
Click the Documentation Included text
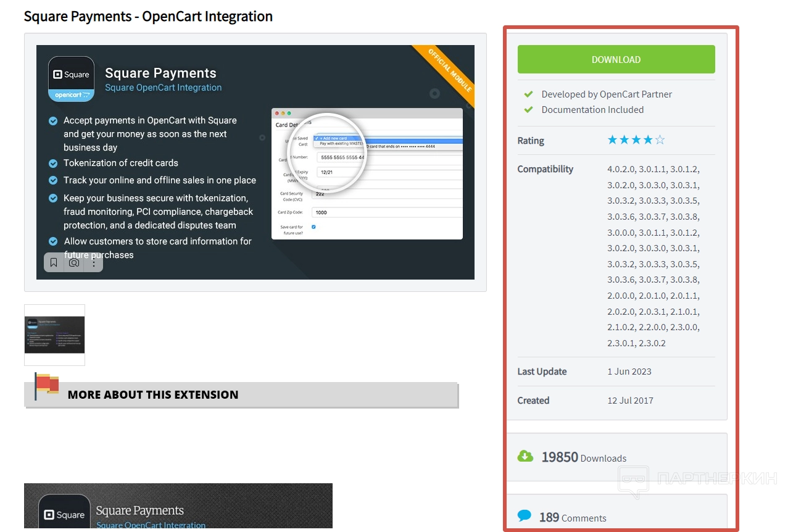pyautogui.click(x=592, y=109)
